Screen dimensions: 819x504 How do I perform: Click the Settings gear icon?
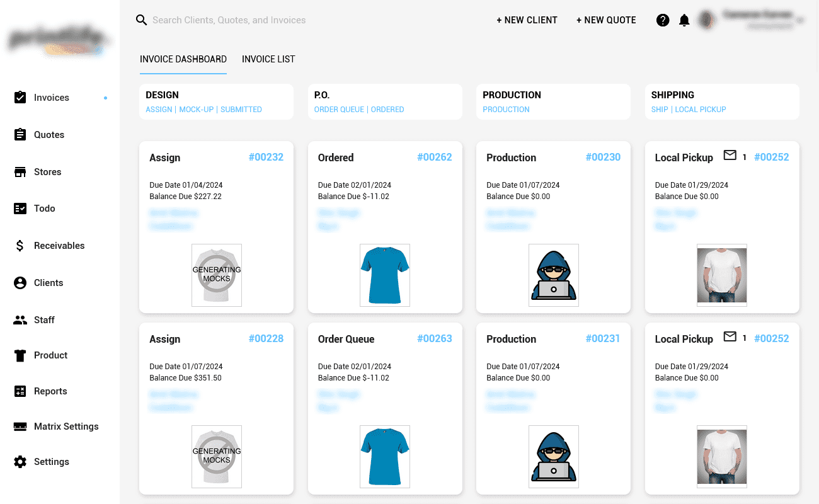(20, 462)
